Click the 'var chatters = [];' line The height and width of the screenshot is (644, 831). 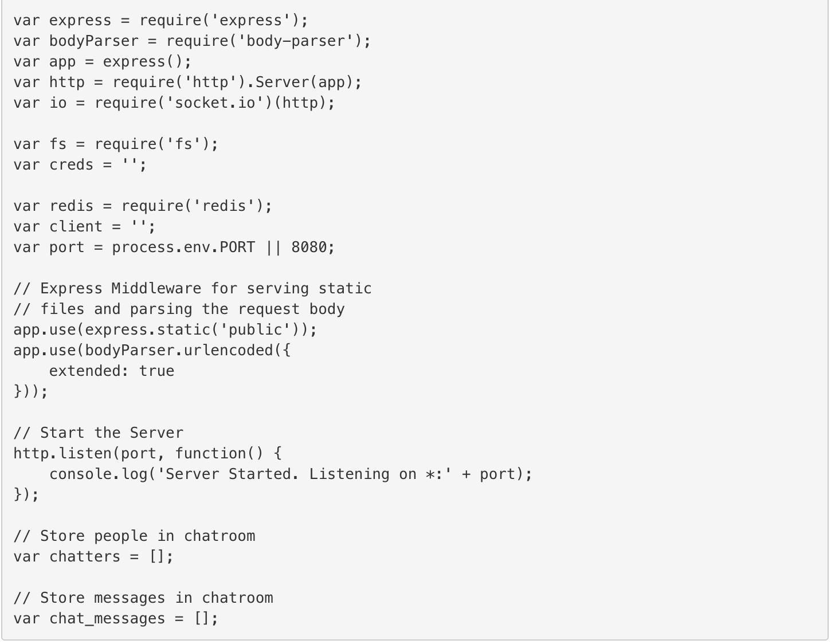pyautogui.click(x=93, y=557)
